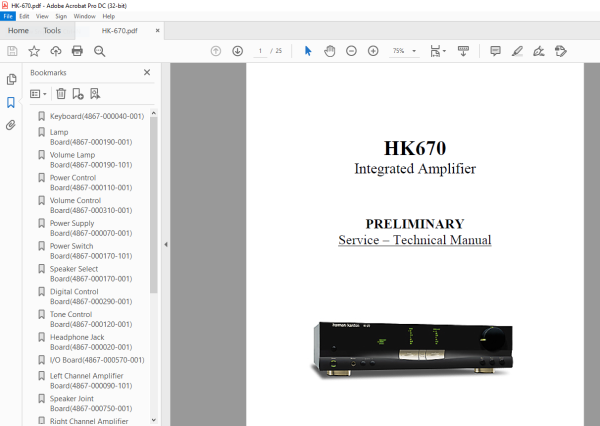
Task: Go to next page arrow
Action: coord(238,51)
